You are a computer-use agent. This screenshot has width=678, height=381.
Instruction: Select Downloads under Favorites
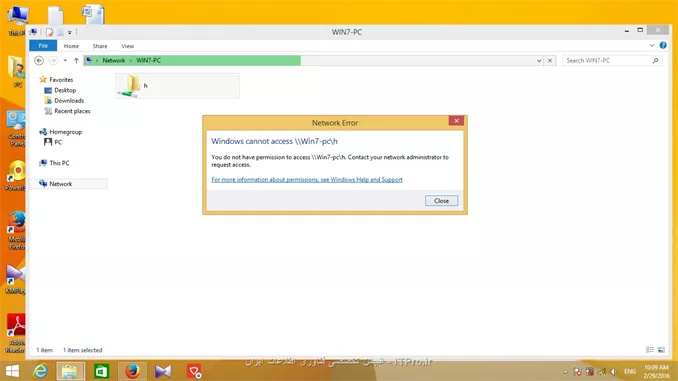tap(69, 100)
